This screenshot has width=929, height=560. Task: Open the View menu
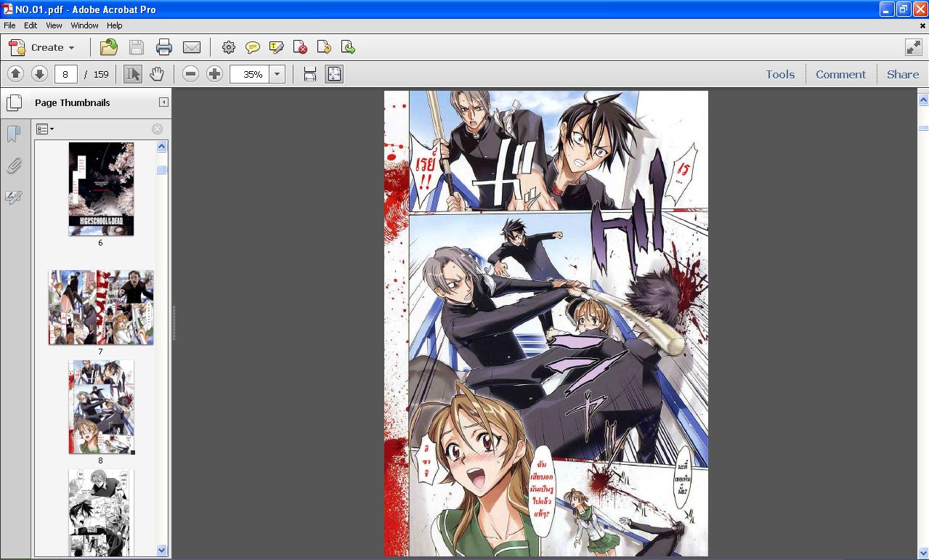click(x=54, y=25)
